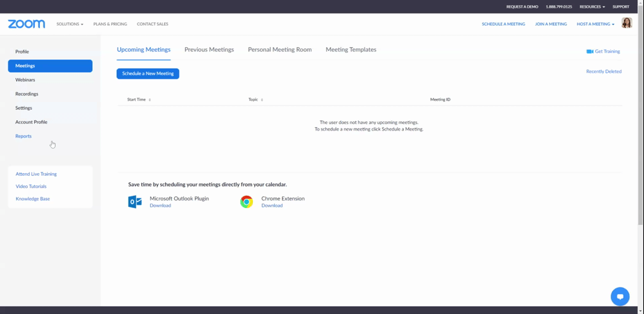Viewport: 644px width, 314px height.
Task: Click the Support link
Action: click(621, 6)
